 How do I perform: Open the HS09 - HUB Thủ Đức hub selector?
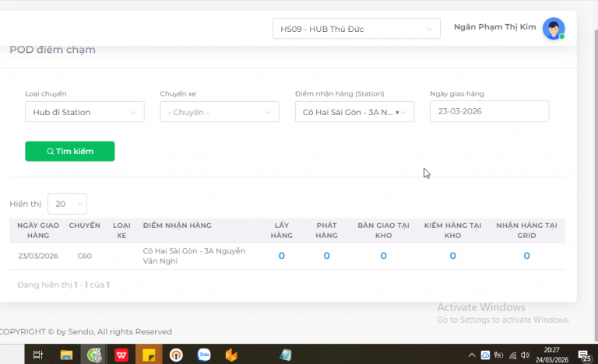(356, 29)
